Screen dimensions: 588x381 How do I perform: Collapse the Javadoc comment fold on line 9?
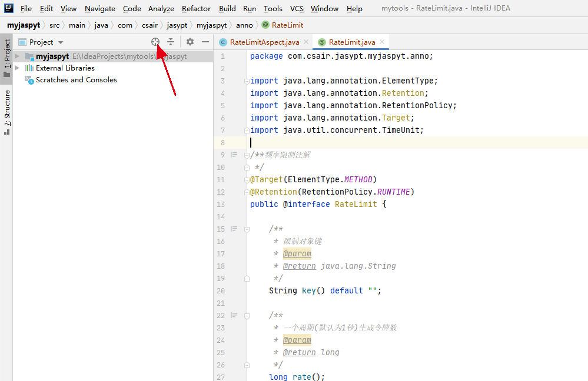click(247, 155)
